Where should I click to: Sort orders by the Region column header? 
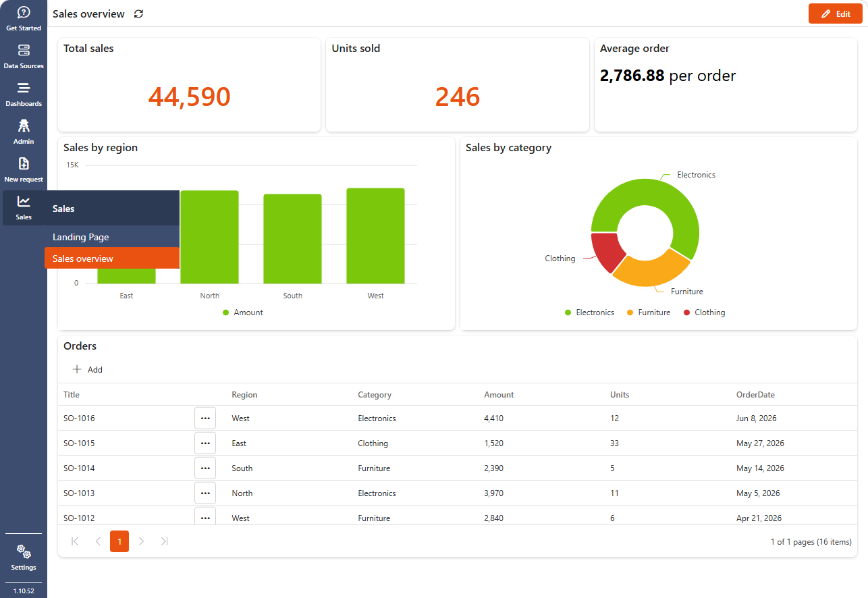click(244, 395)
